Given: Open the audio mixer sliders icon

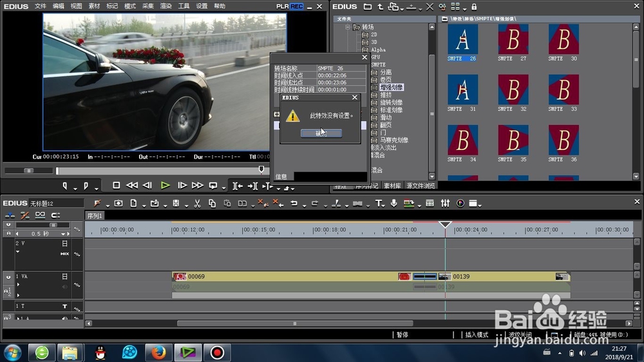Looking at the screenshot, I should tap(445, 203).
